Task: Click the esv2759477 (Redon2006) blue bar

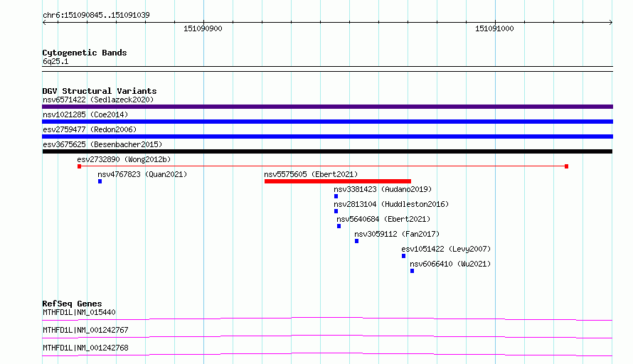Action: [327, 136]
